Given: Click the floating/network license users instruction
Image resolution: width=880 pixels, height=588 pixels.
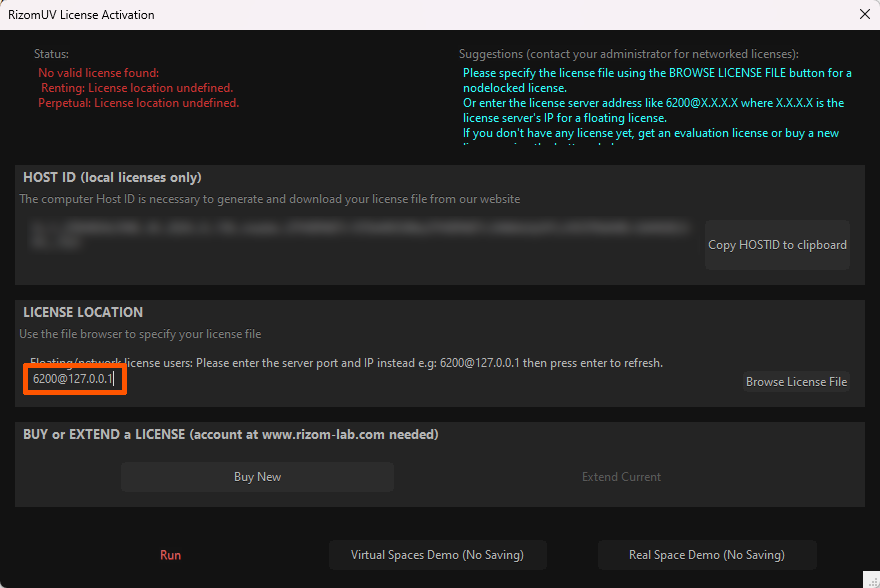Looking at the screenshot, I should coord(346,363).
